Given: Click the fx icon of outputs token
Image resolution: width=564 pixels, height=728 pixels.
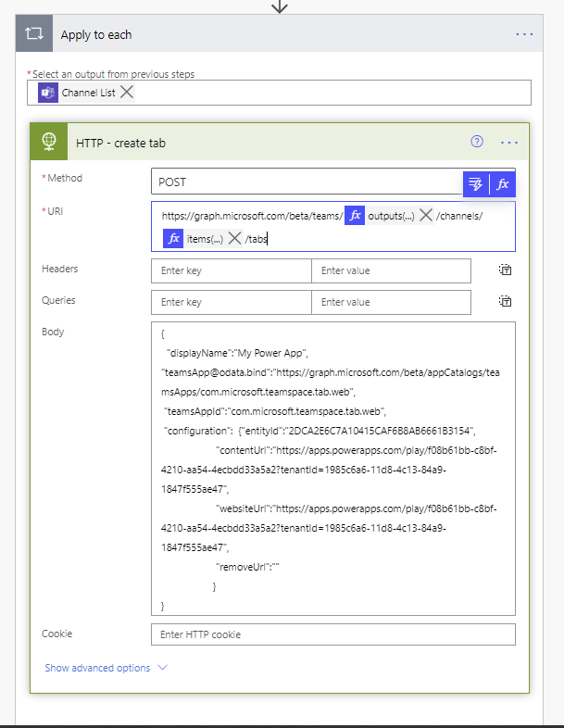Looking at the screenshot, I should click(x=355, y=216).
